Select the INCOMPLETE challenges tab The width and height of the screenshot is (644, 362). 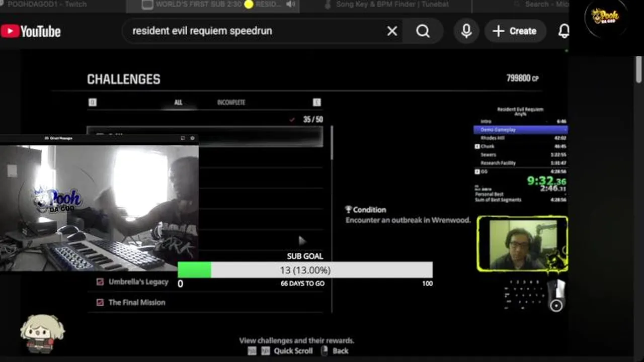231,102
